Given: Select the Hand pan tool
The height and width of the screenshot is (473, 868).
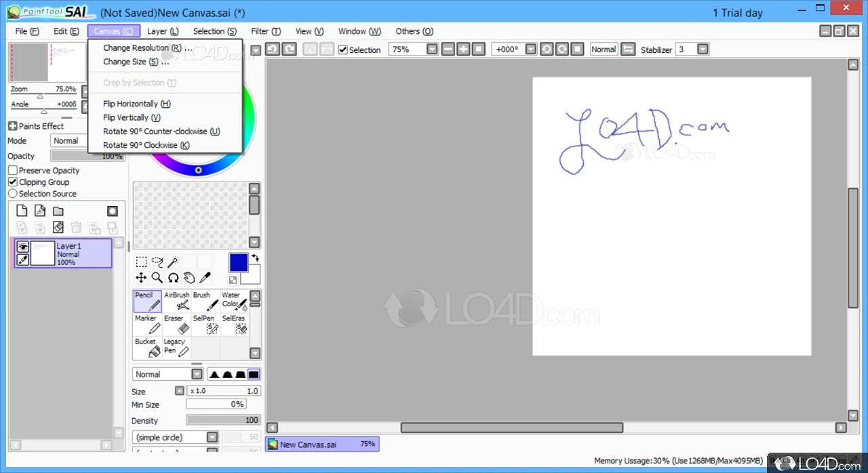Looking at the screenshot, I should click(189, 278).
